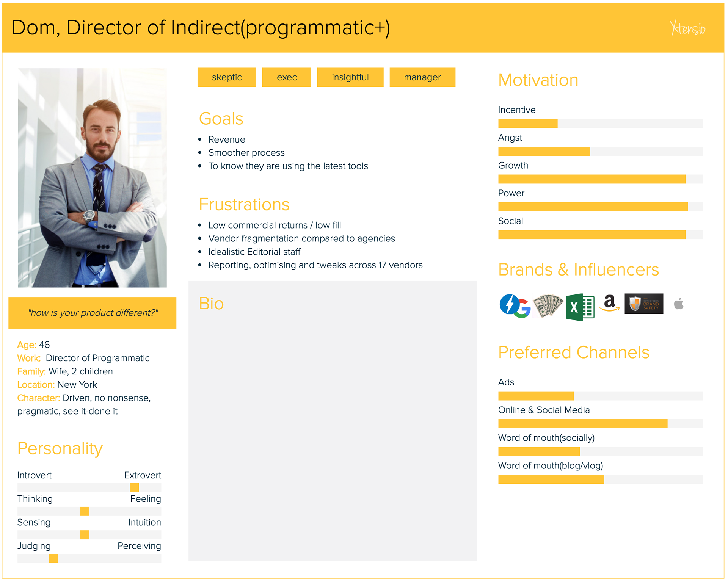Click the insightful tag
728x581 pixels.
pos(350,77)
